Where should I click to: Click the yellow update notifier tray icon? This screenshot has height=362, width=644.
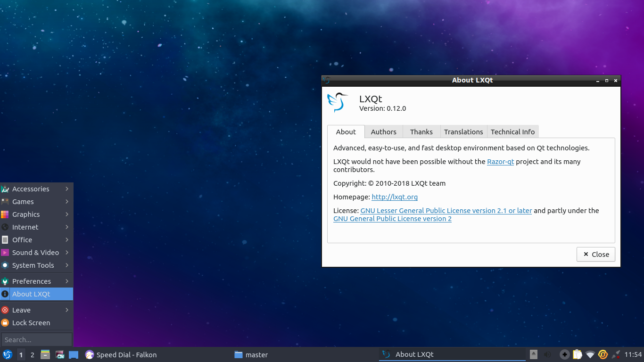[x=603, y=354]
